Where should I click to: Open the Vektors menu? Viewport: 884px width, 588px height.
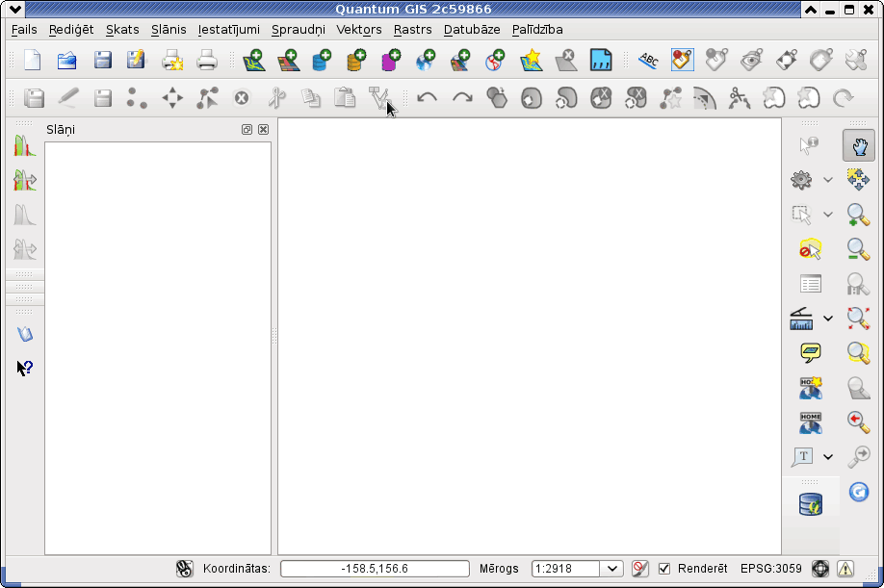(x=359, y=29)
